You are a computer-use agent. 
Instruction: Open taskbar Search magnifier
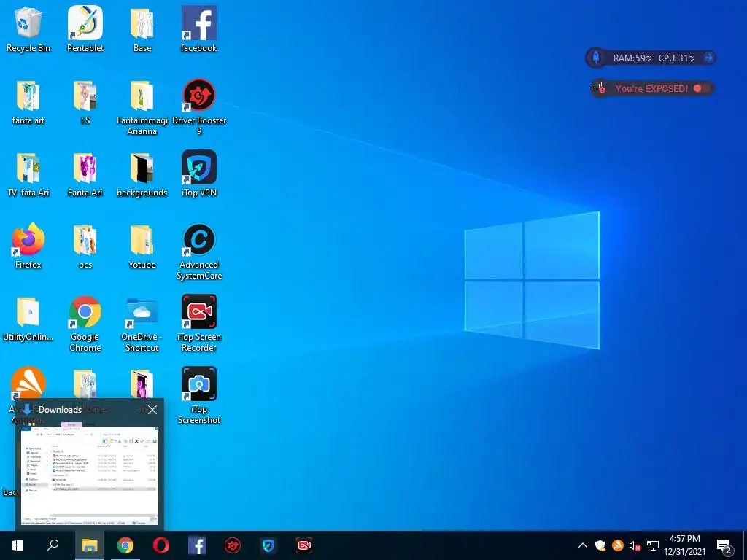coord(53,545)
